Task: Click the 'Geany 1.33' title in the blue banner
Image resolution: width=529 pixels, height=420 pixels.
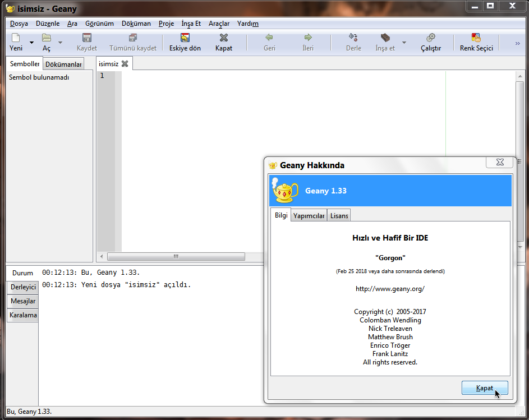Action: [325, 191]
